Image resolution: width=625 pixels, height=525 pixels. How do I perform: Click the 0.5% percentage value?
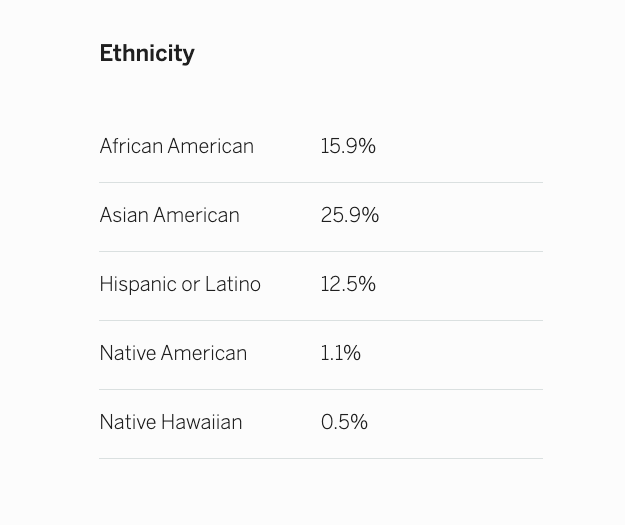pos(344,423)
